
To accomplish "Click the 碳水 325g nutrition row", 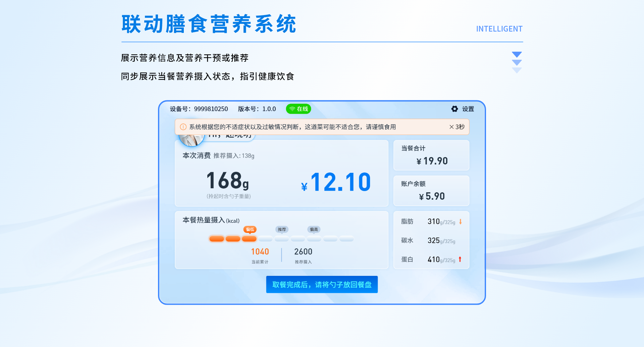I will pos(431,240).
